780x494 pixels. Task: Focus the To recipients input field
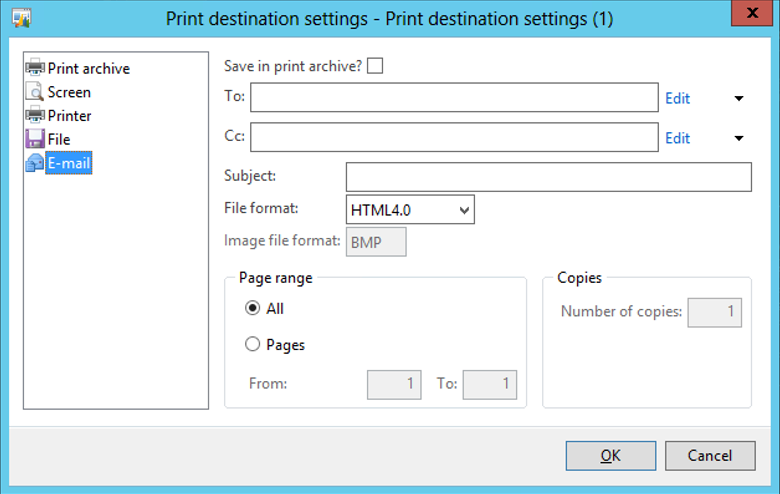(454, 98)
